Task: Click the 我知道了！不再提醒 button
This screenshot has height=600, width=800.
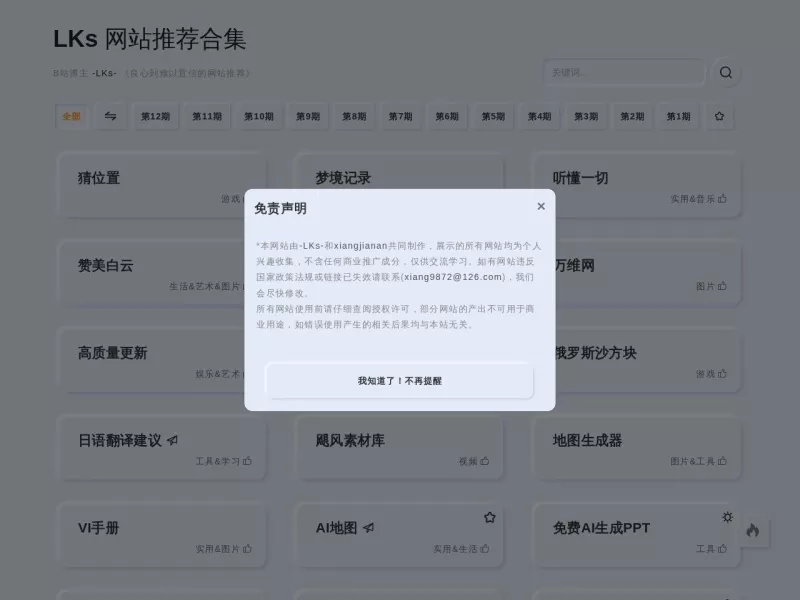Action: [x=399, y=381]
